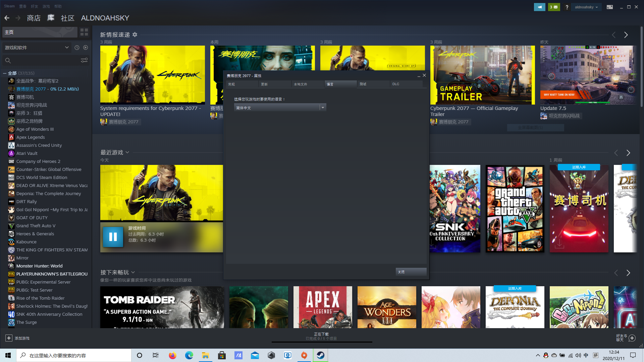This screenshot has width=644, height=362.
Task: Open the 社区 navigation link
Action: click(67, 18)
